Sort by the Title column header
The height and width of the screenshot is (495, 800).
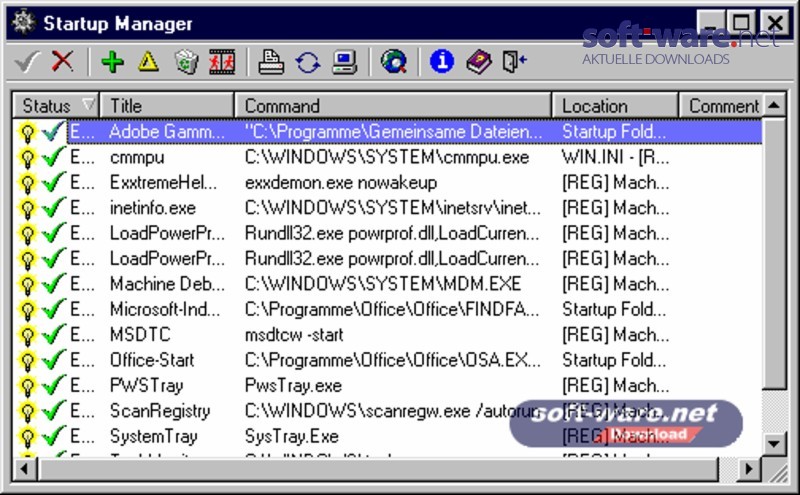coord(167,106)
